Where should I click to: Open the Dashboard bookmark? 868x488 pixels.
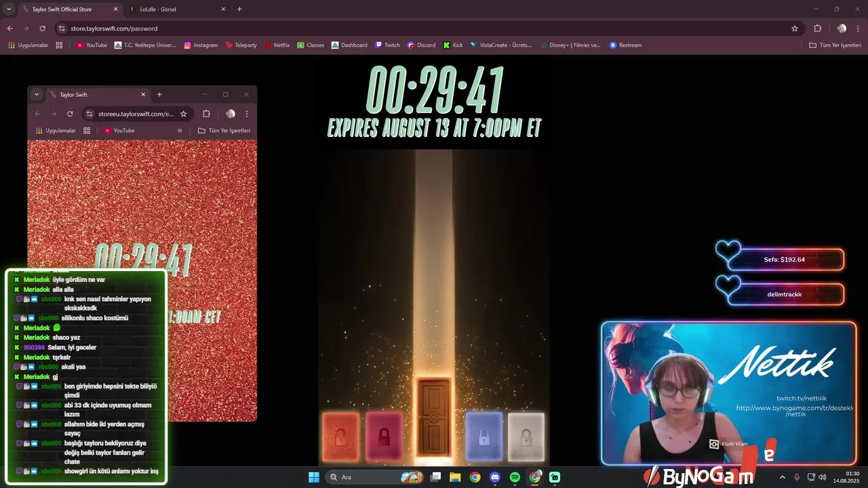349,45
